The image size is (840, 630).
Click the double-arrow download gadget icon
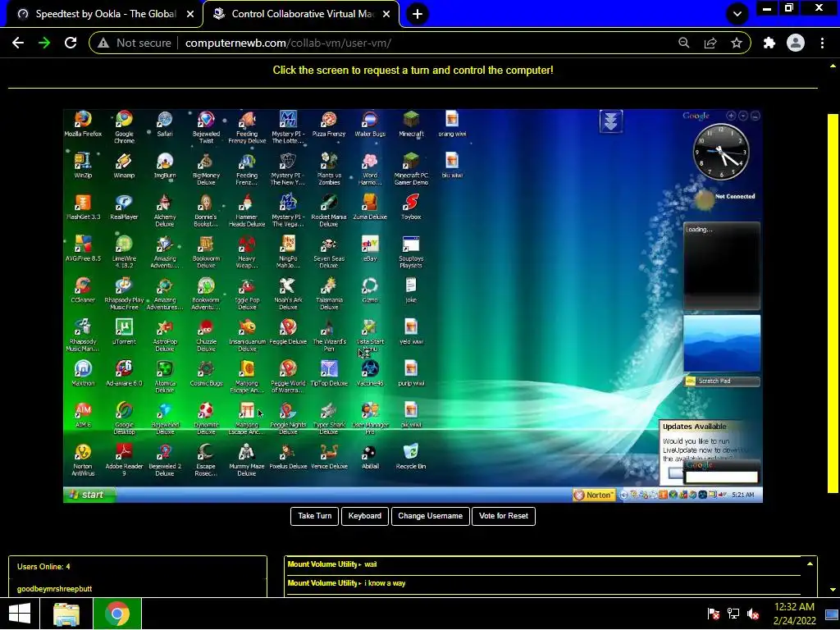(610, 121)
